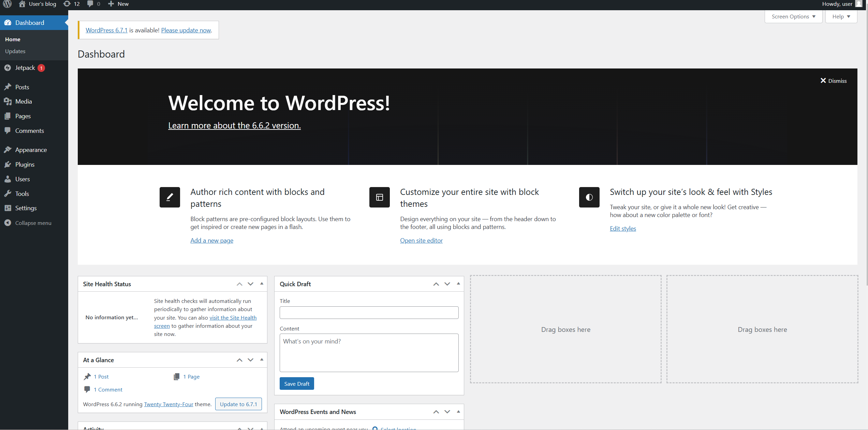Click the Styles half-circle contrast icon

[589, 197]
